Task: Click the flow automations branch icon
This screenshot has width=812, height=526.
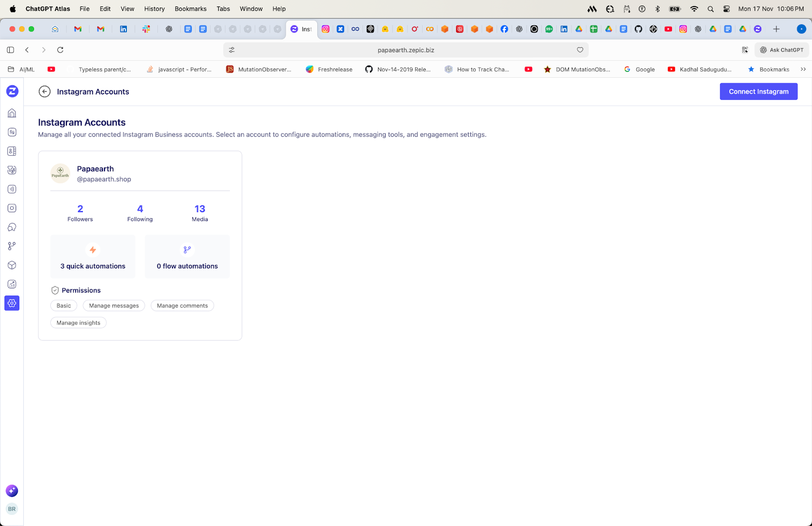Action: pos(187,250)
